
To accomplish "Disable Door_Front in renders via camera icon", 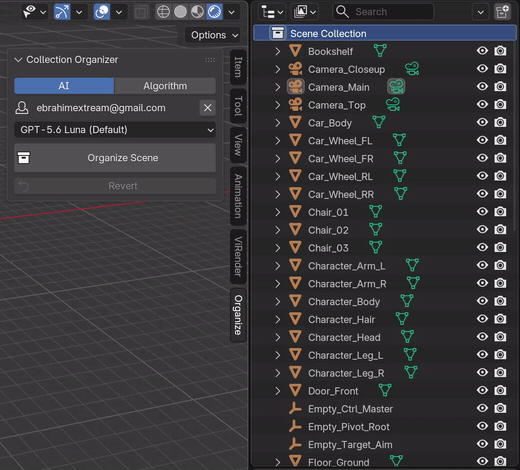I will pos(500,390).
